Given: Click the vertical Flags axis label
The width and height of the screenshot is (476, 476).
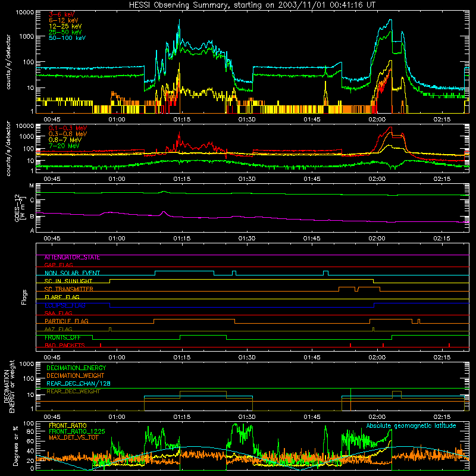Looking at the screenshot, I should [x=24, y=297].
